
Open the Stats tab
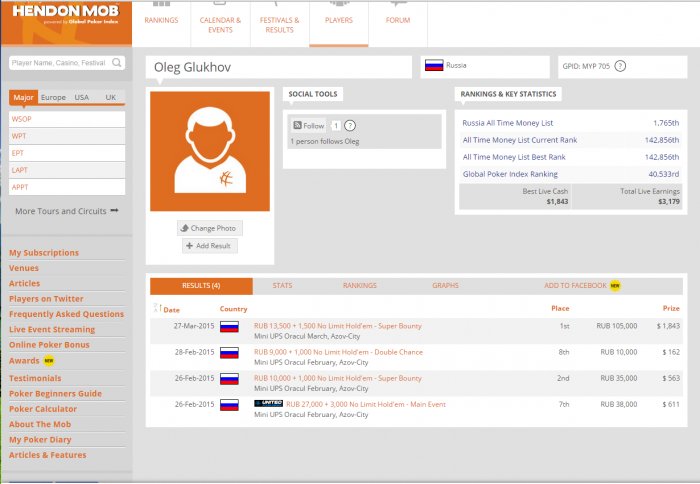tap(283, 286)
